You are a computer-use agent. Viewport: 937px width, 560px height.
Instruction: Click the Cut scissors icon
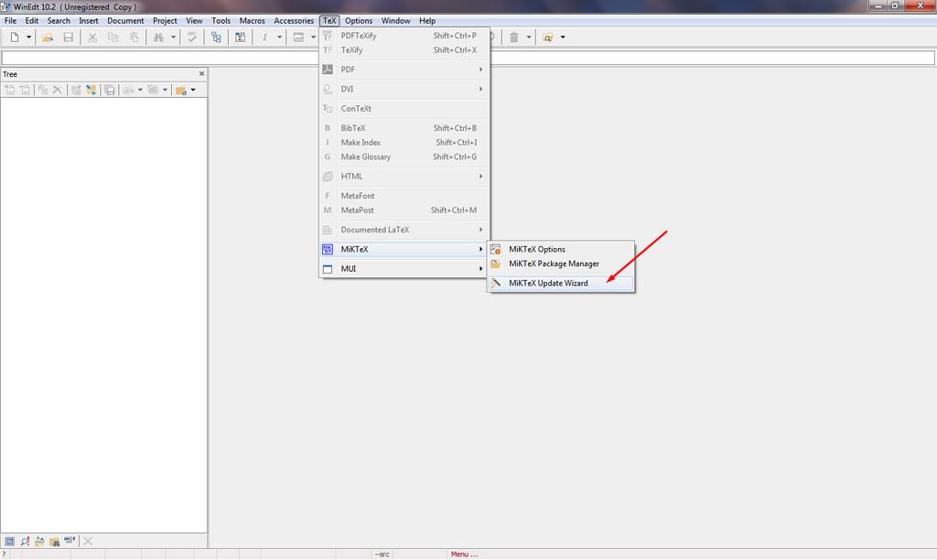pos(92,37)
